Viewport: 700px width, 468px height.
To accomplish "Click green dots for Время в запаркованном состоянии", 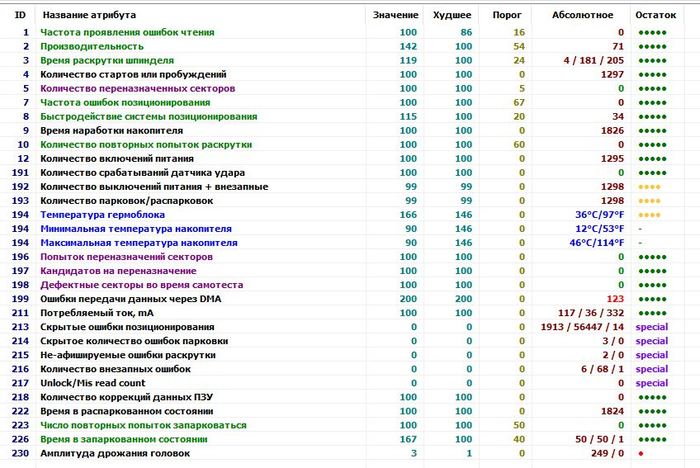I will click(x=652, y=439).
